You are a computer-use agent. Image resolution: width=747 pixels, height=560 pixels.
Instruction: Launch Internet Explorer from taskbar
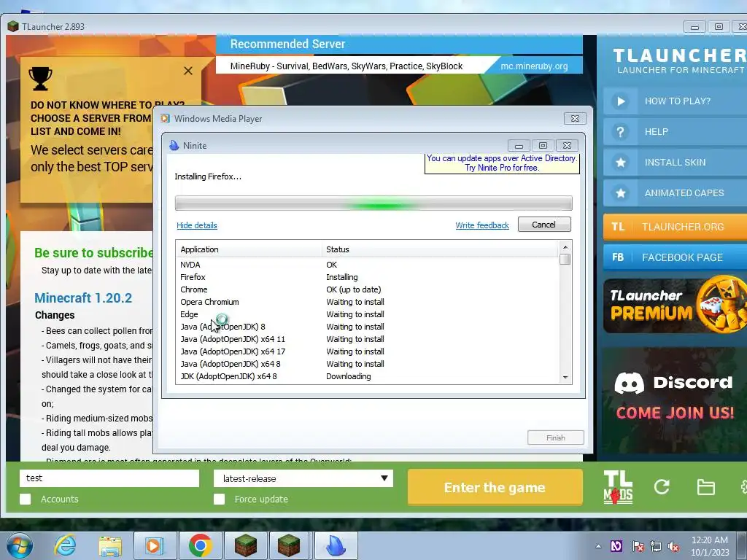(x=65, y=545)
